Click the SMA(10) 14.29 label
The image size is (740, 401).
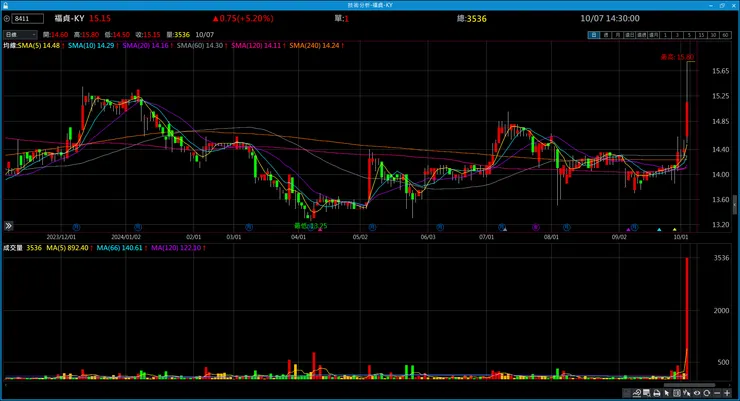tap(91, 46)
